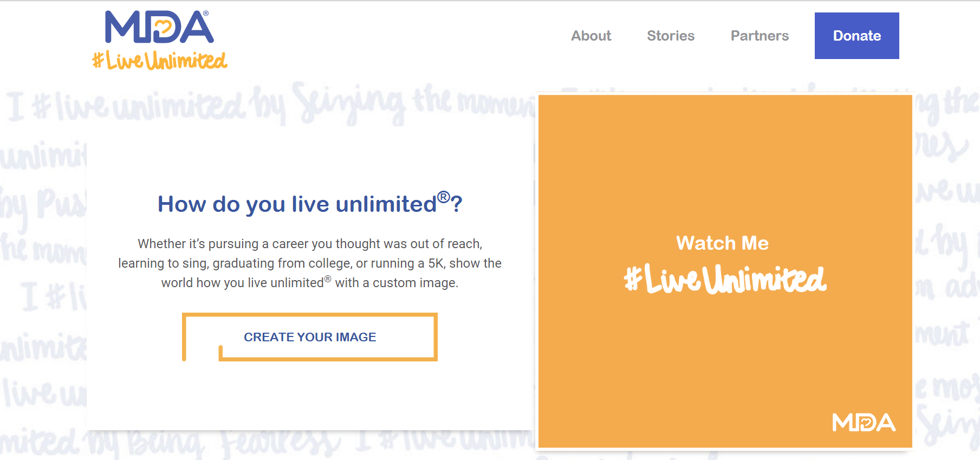
Task: Click the 'How do you live unlimited' heading
Action: (x=297, y=205)
